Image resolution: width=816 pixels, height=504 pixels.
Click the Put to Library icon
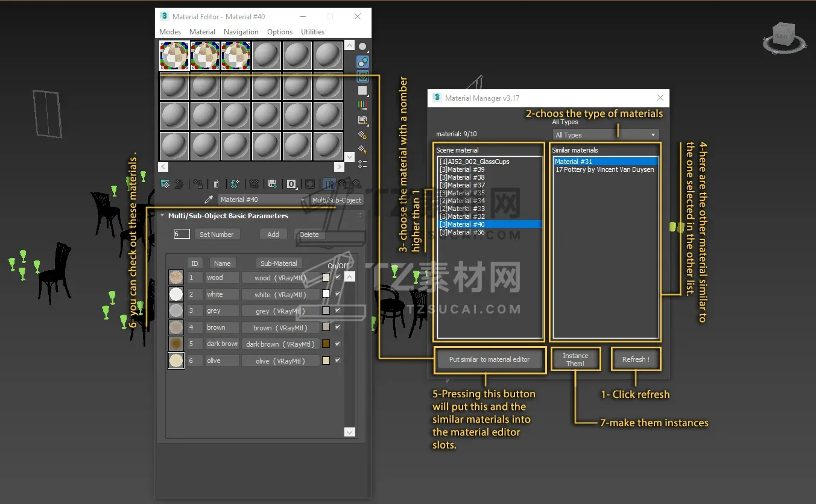pos(273,184)
